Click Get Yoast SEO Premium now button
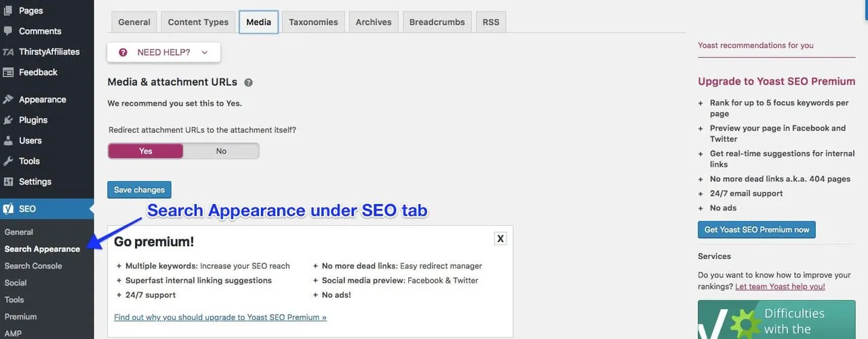868x339 pixels. (757, 230)
